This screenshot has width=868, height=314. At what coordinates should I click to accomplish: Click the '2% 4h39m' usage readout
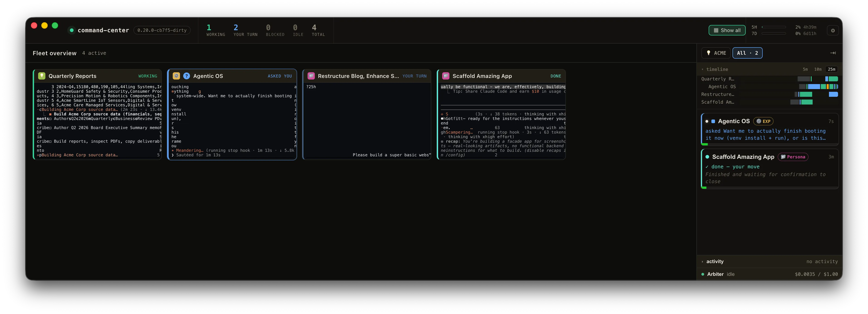coord(806,27)
